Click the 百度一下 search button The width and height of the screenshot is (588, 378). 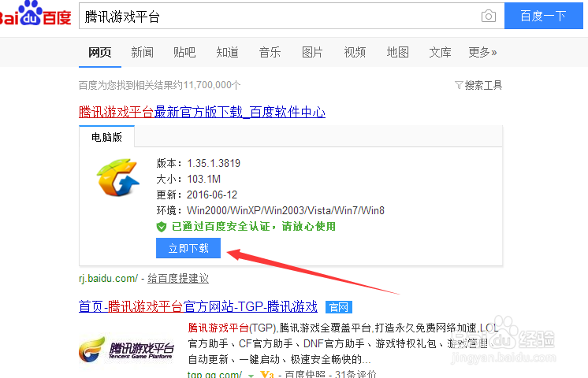(543, 16)
